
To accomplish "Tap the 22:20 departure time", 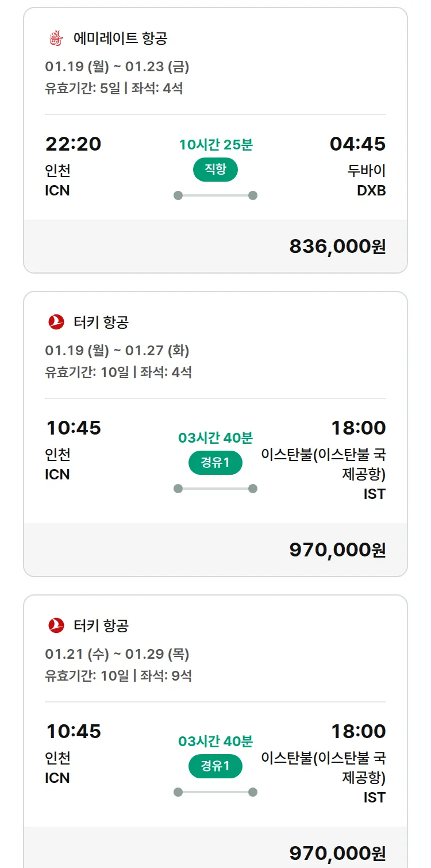I will 73,144.
